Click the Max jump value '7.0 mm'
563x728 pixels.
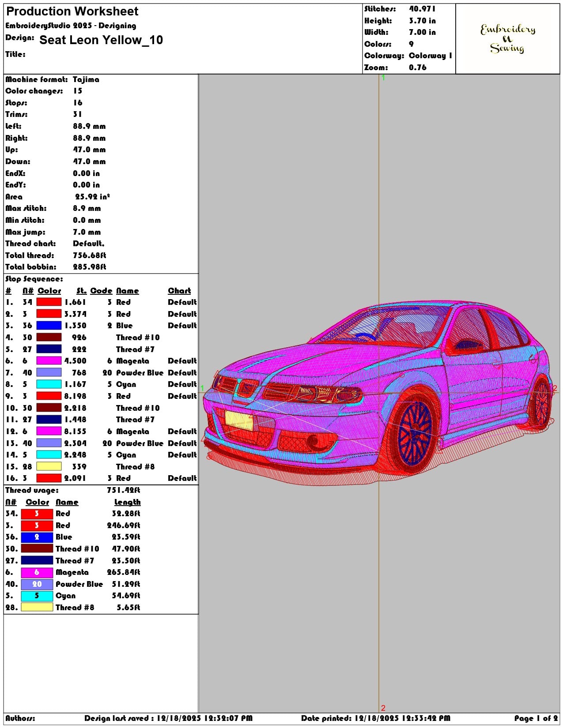coord(87,232)
